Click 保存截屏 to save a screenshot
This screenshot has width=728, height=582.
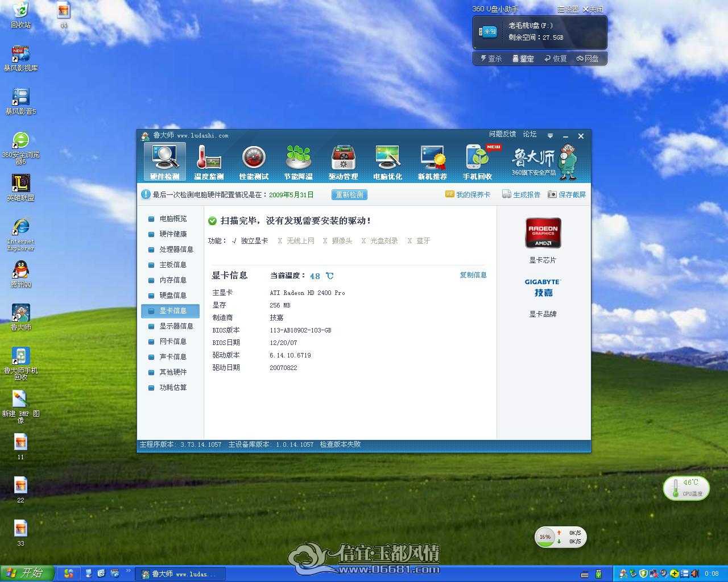coord(566,194)
